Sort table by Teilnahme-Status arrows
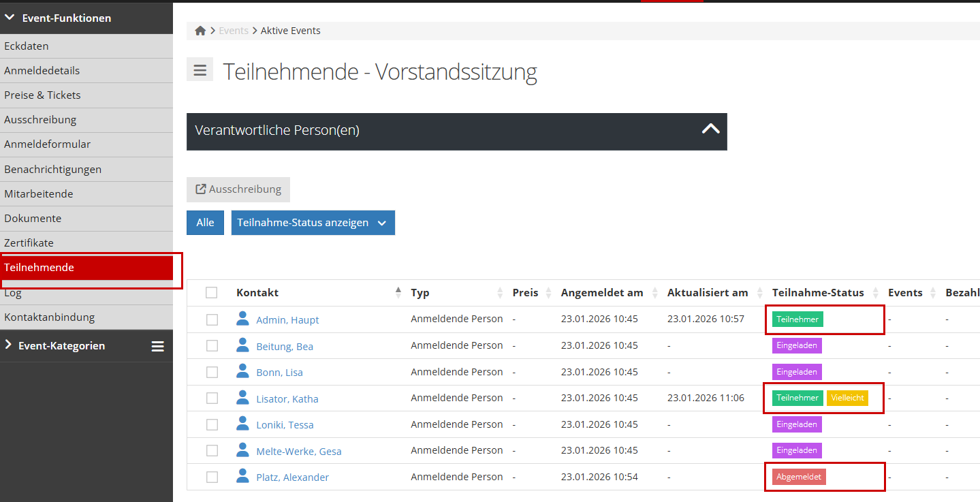This screenshot has width=980, height=502. tap(876, 293)
